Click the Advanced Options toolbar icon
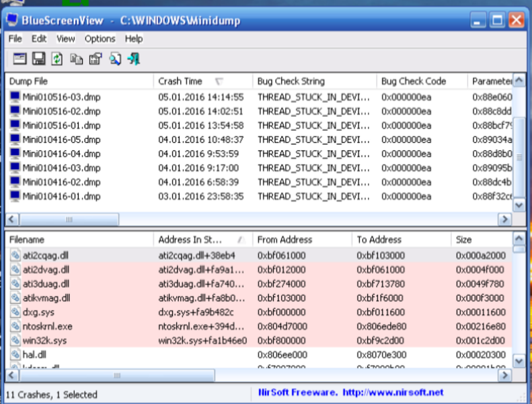 (20, 59)
